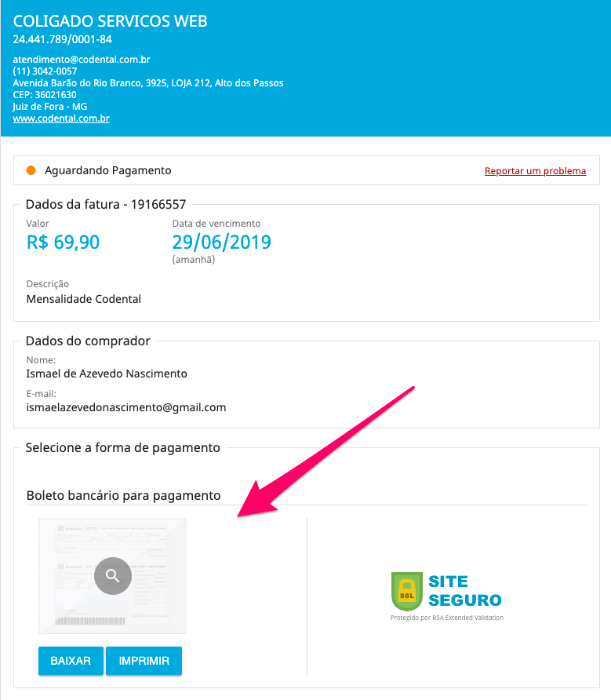Click the phone number (11) 3042-0057

pyautogui.click(x=45, y=71)
